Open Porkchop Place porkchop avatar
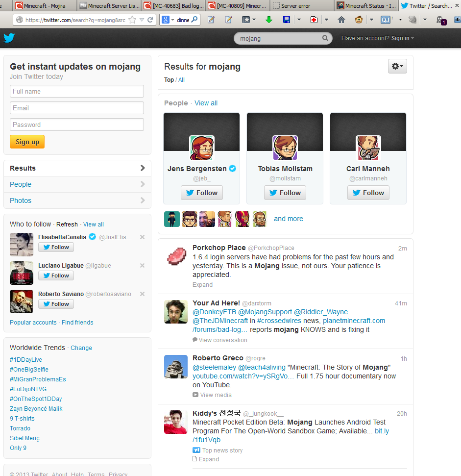Screen dimensions: 461x476 176,256
